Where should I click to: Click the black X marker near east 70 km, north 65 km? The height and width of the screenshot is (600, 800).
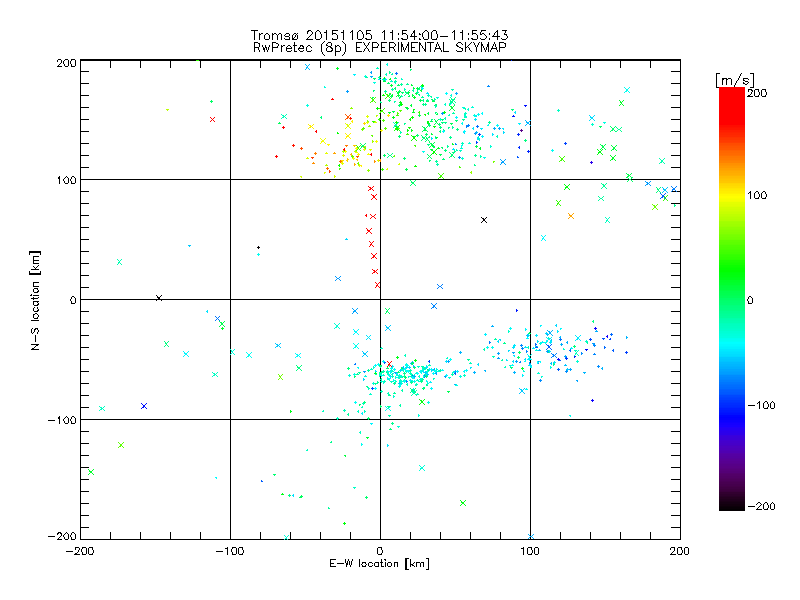pos(484,220)
